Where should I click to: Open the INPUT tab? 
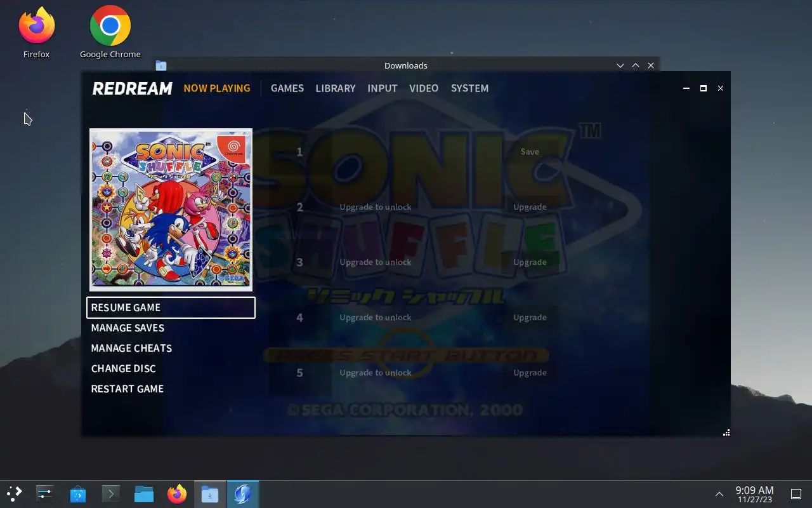[x=383, y=88]
